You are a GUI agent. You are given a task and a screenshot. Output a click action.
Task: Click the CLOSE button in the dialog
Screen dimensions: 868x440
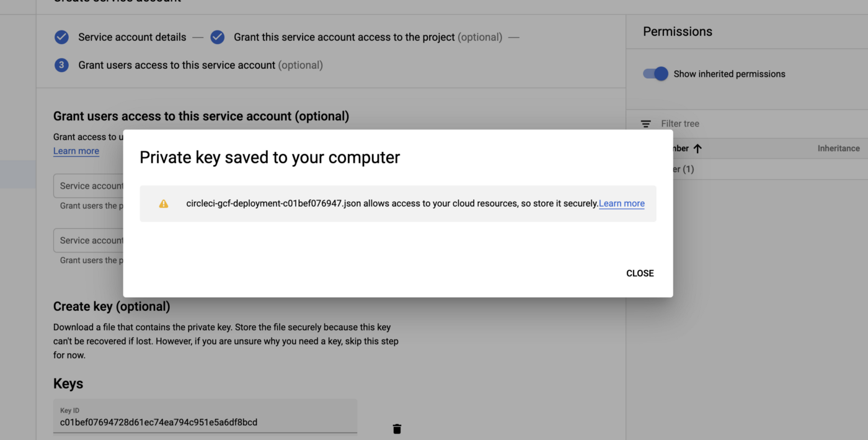point(640,273)
